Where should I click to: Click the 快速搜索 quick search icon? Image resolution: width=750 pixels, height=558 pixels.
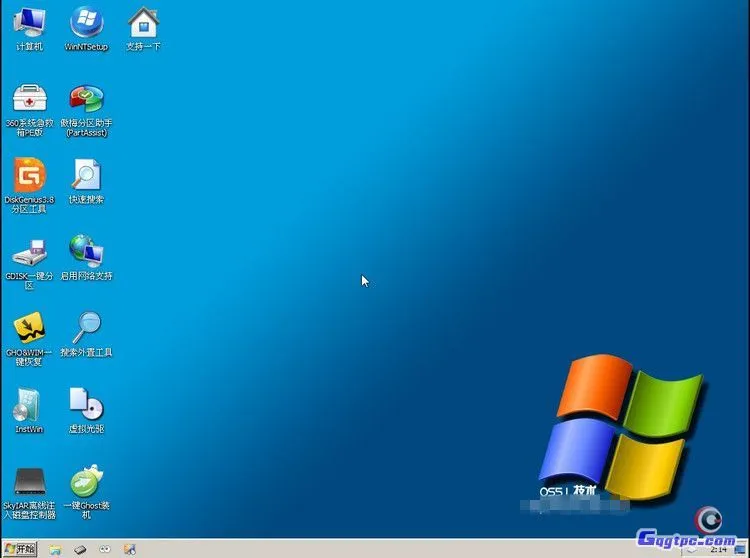(86, 175)
